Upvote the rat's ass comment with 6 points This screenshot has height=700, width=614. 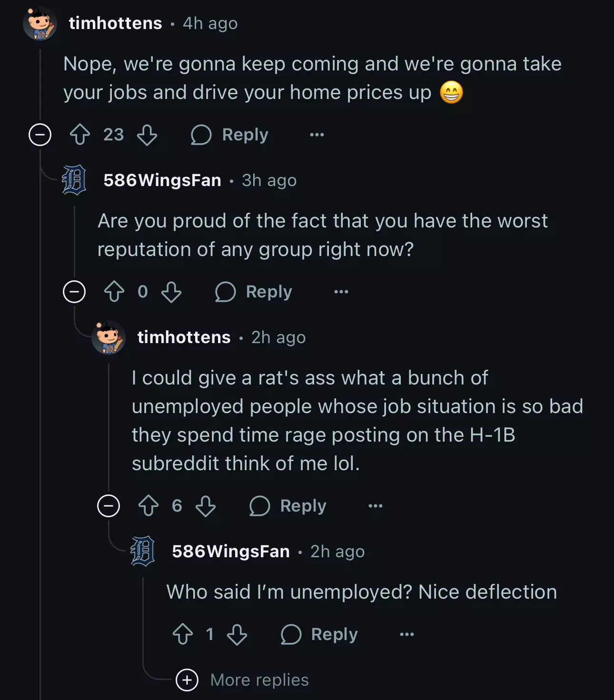(149, 506)
